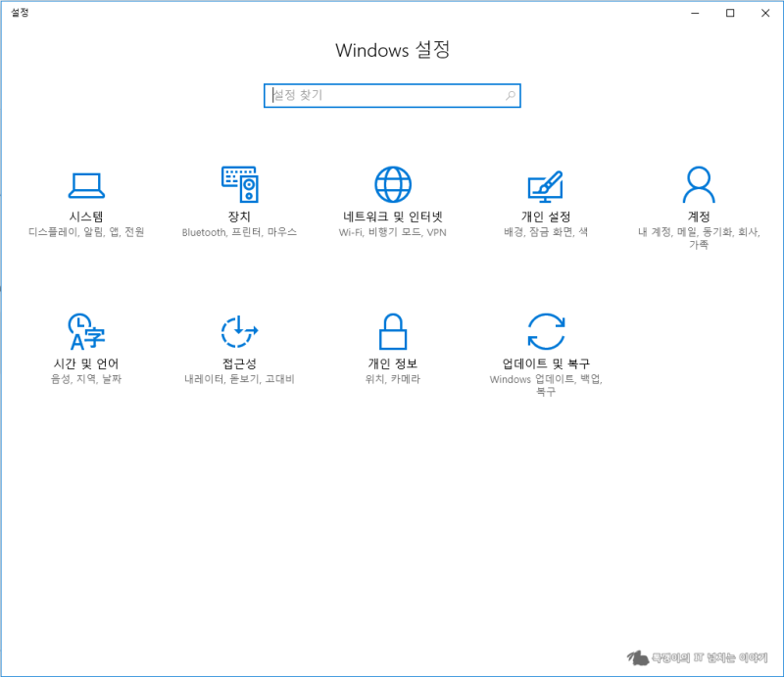Click the 음성, 지역, 날짜 description

point(86,379)
